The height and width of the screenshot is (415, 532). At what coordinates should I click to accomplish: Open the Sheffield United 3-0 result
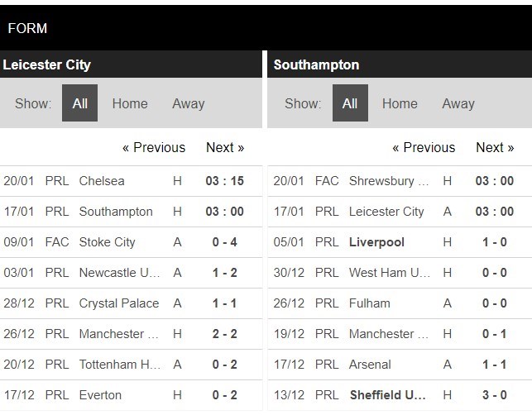[400, 395]
